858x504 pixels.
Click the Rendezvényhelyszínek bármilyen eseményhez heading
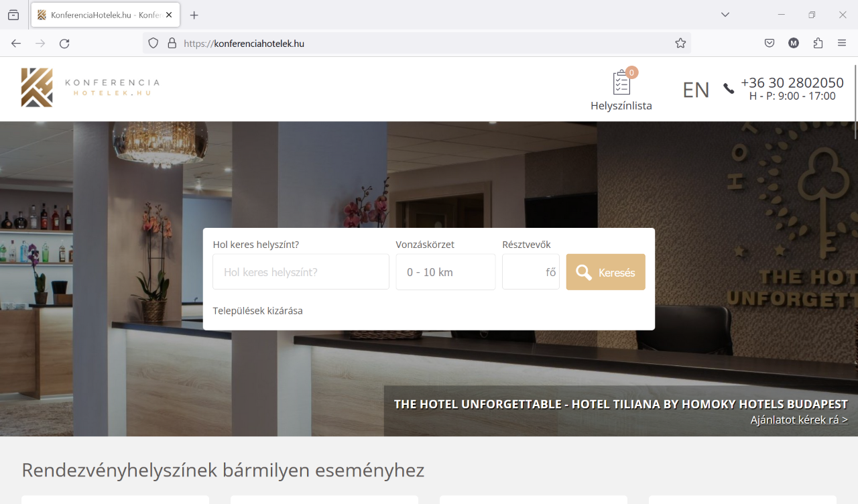point(223,470)
